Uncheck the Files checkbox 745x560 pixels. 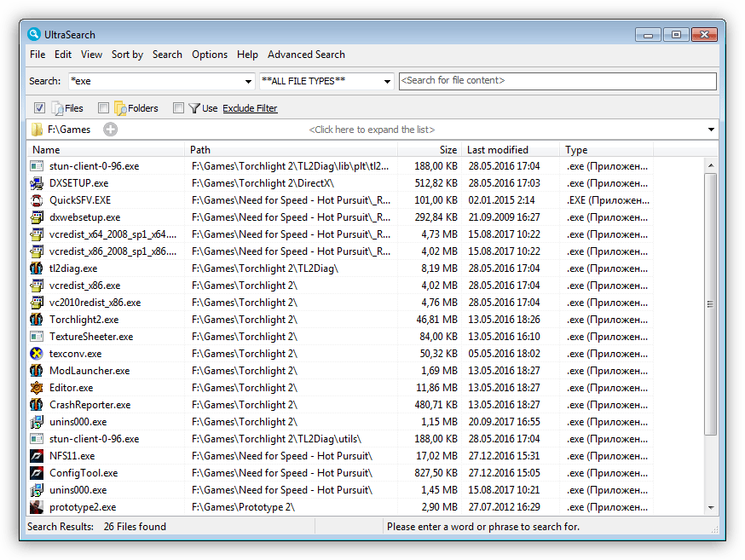[39, 108]
